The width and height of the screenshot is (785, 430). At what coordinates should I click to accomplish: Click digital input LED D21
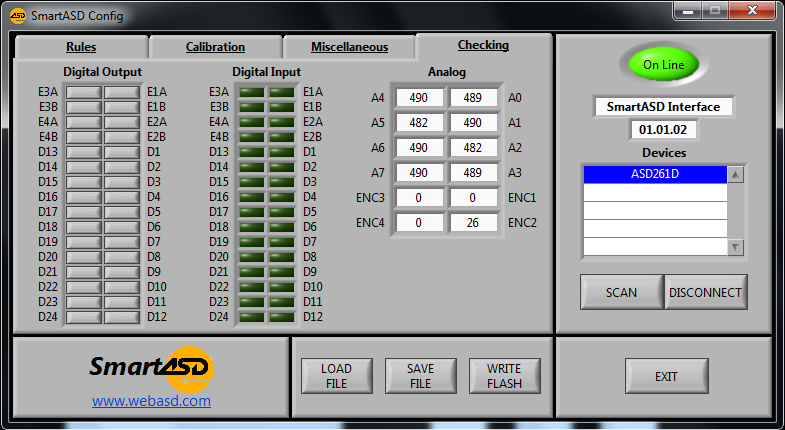(x=252, y=272)
